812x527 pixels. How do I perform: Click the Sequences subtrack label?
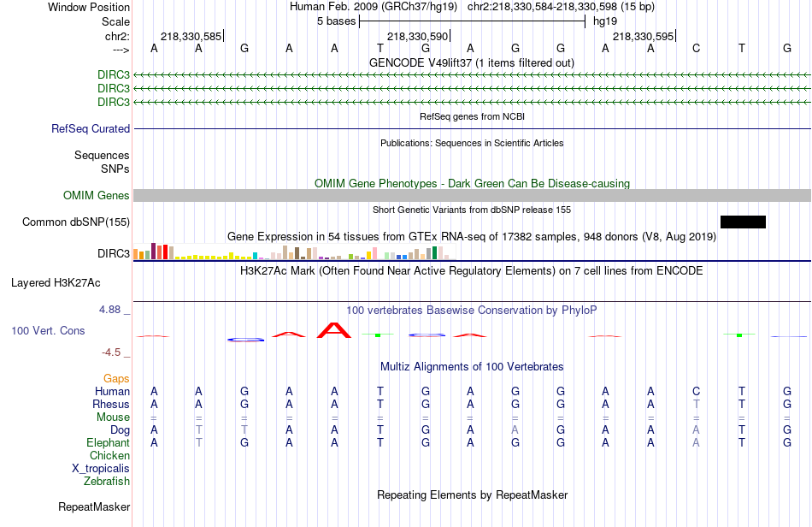click(x=102, y=155)
